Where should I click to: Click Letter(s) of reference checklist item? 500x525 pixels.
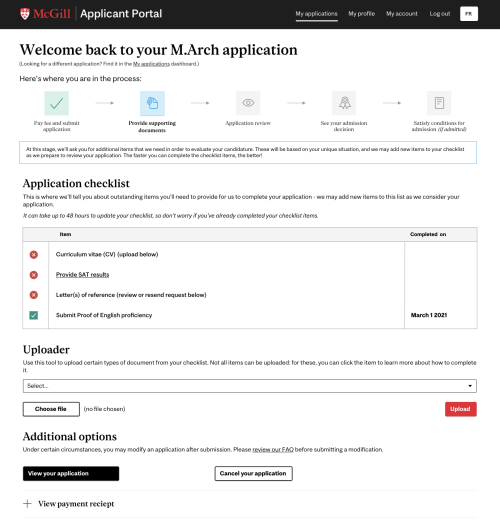tap(131, 295)
